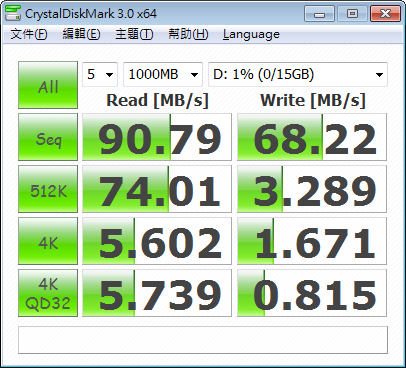Open the 主題(T) menu
Screen dimensions: 406x368
[x=134, y=34]
